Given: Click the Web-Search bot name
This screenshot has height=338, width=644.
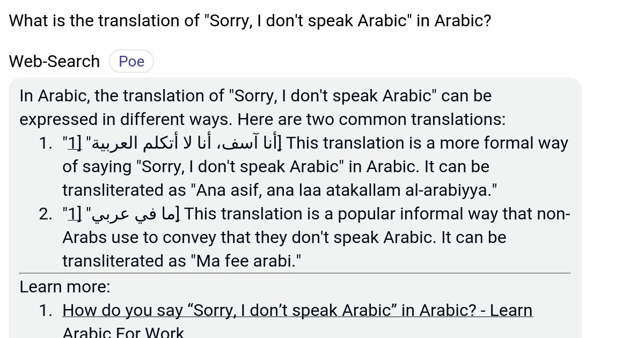Looking at the screenshot, I should click(x=54, y=61).
